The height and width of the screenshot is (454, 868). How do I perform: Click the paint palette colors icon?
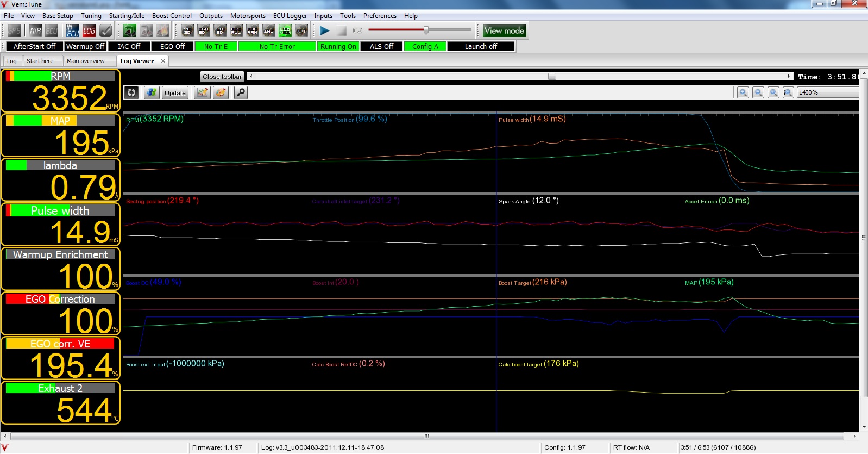point(221,93)
